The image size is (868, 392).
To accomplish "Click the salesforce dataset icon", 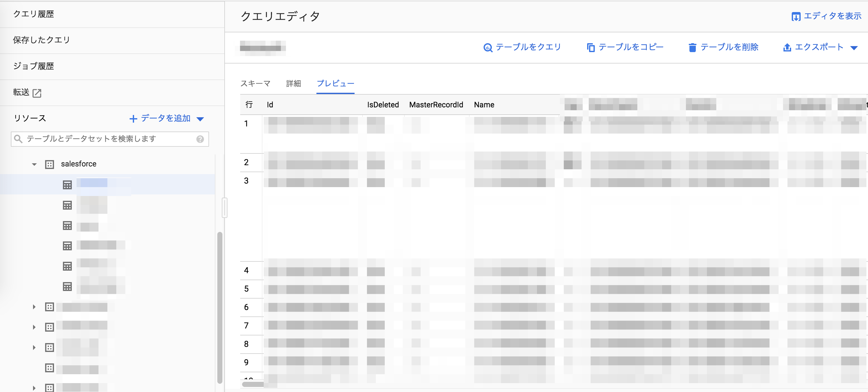I will (x=50, y=164).
